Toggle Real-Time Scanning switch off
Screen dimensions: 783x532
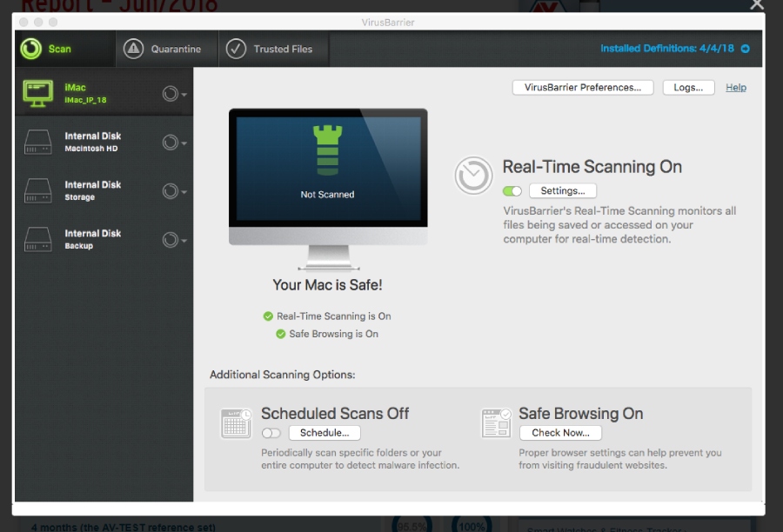coord(512,191)
